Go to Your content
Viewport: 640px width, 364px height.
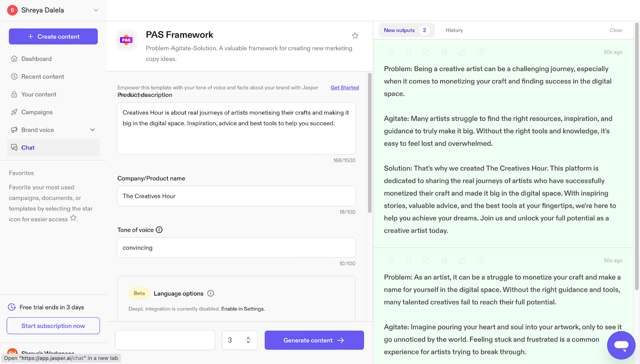[53, 94]
